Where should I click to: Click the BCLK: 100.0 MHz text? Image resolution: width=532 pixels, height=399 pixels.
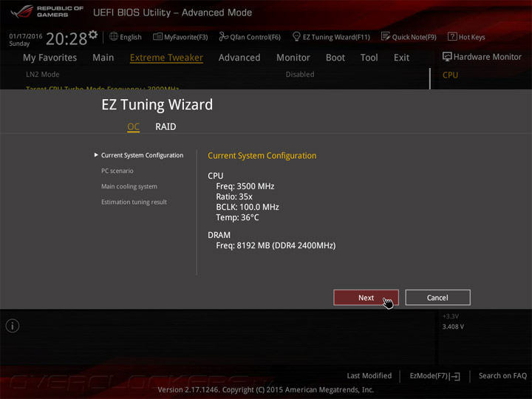(248, 207)
